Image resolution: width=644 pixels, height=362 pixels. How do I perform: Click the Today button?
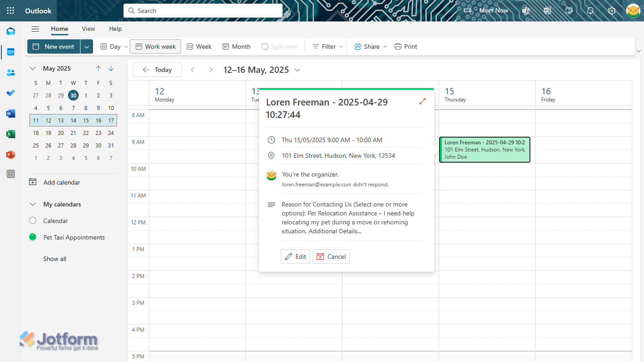[x=157, y=70]
